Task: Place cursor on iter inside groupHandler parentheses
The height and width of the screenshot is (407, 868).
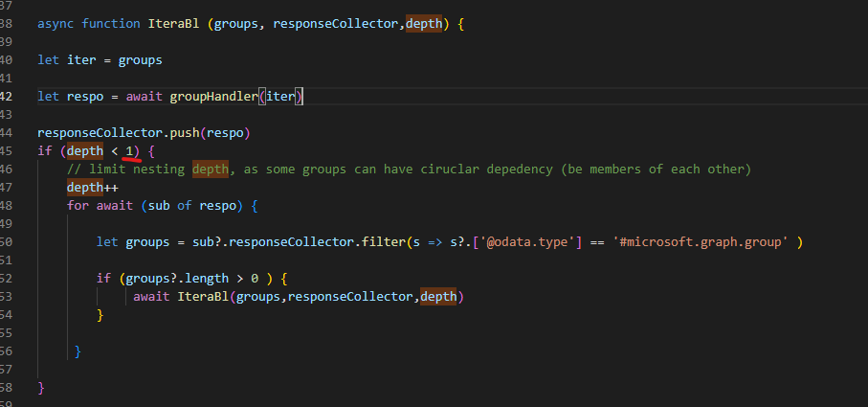Action: [x=280, y=97]
